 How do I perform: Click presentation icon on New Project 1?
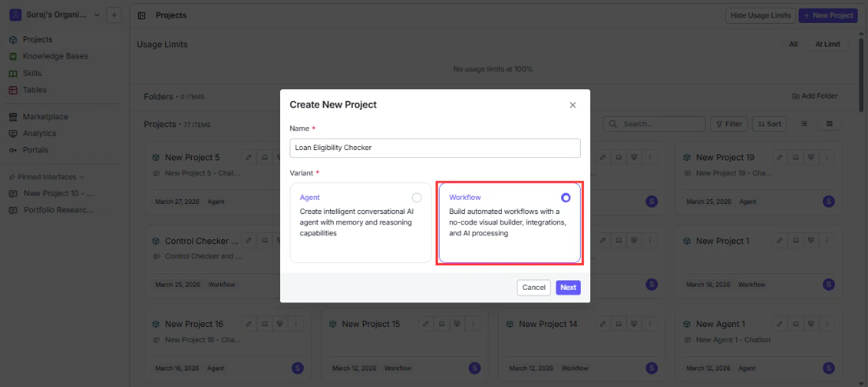811,241
